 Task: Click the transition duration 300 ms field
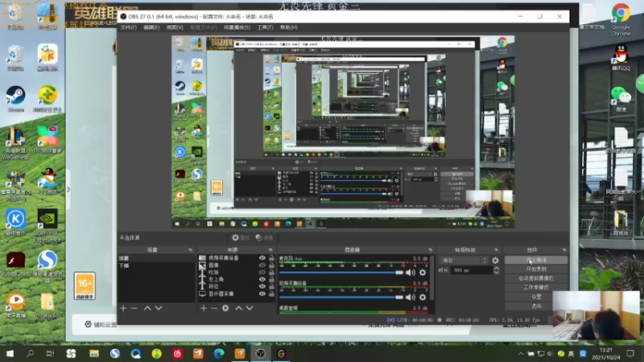(x=472, y=270)
